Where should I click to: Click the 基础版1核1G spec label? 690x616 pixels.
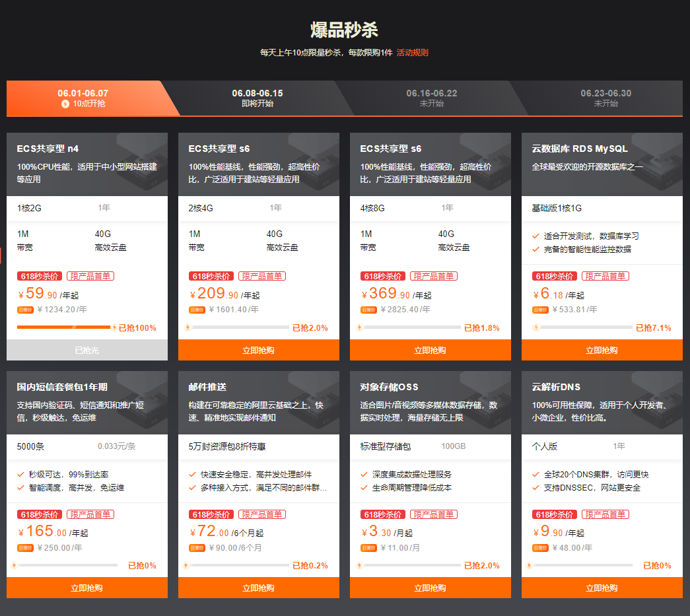click(x=557, y=208)
